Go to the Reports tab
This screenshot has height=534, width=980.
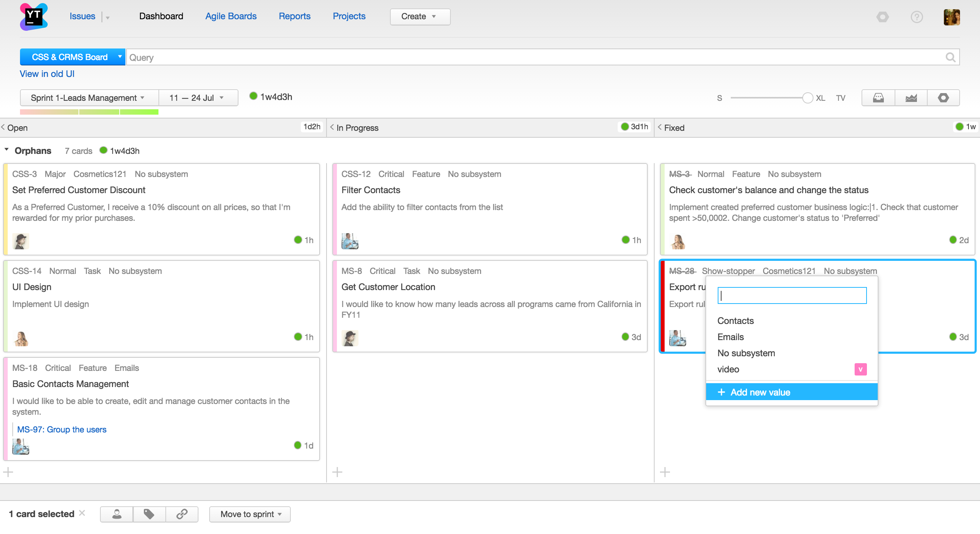click(294, 16)
